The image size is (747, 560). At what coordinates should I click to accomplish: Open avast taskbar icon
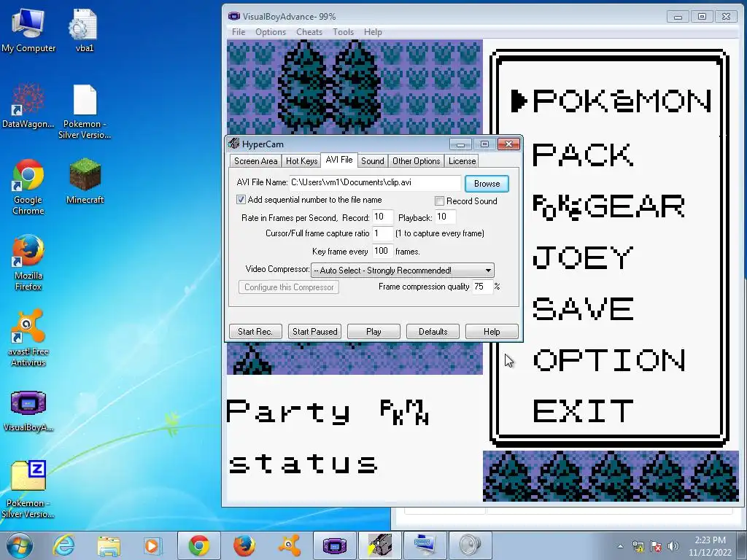[x=289, y=545]
